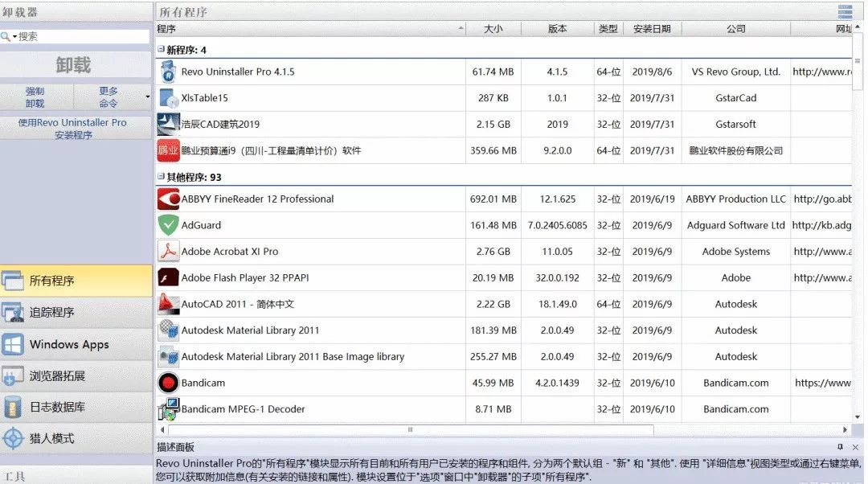The image size is (868, 484).
Task: Sort by the 安装日期 column header
Action: click(x=652, y=29)
